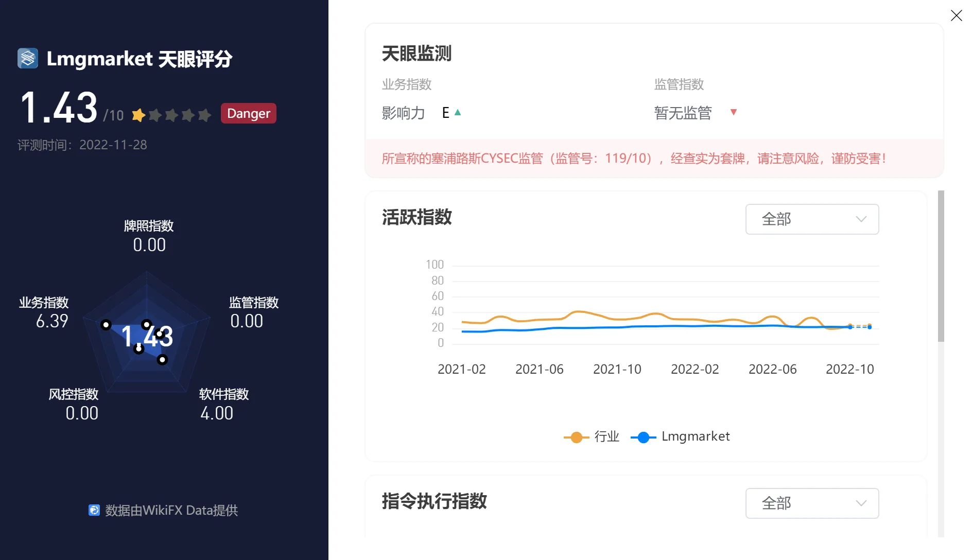Toggle the Lmgmarket legend series
This screenshot has width=972, height=560.
(680, 437)
